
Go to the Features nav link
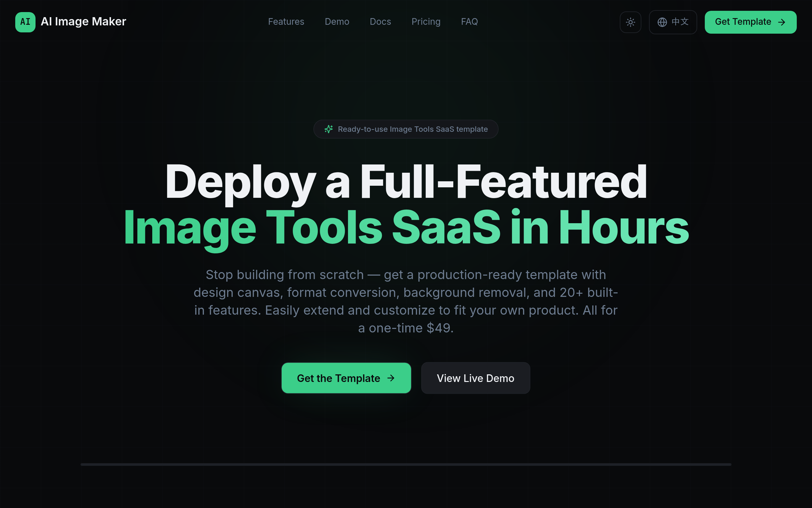286,22
